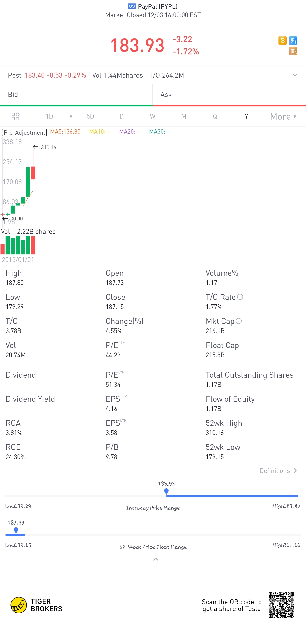The width and height of the screenshot is (306, 644).
Task: Switch to the W weekly chart tab
Action: pos(152,116)
